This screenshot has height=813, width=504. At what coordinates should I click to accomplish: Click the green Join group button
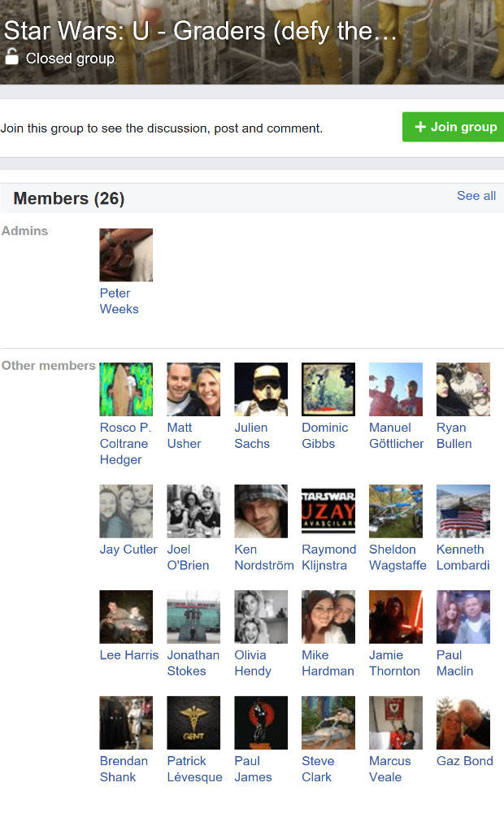click(x=453, y=127)
